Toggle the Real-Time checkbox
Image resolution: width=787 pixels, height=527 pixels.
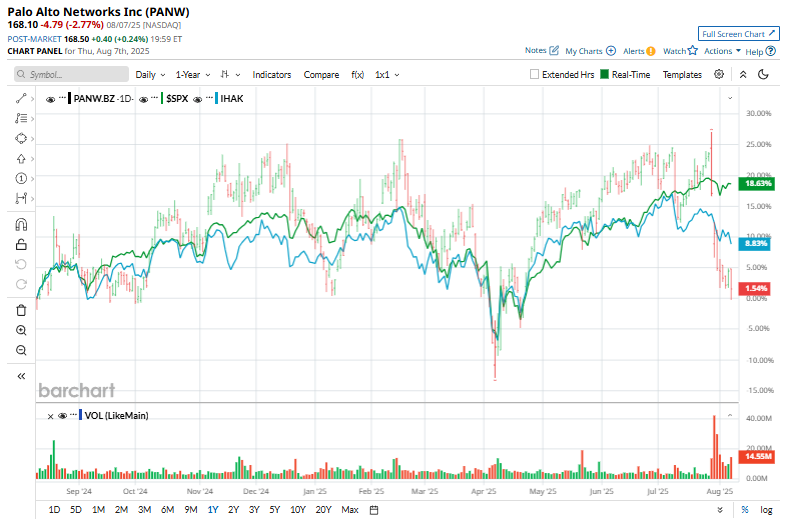(x=604, y=74)
